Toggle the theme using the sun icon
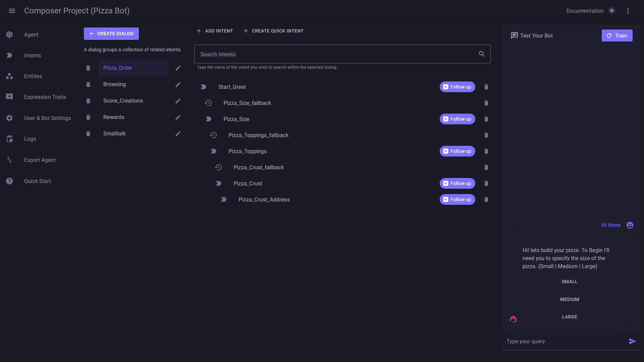Image resolution: width=644 pixels, height=362 pixels. tap(612, 11)
